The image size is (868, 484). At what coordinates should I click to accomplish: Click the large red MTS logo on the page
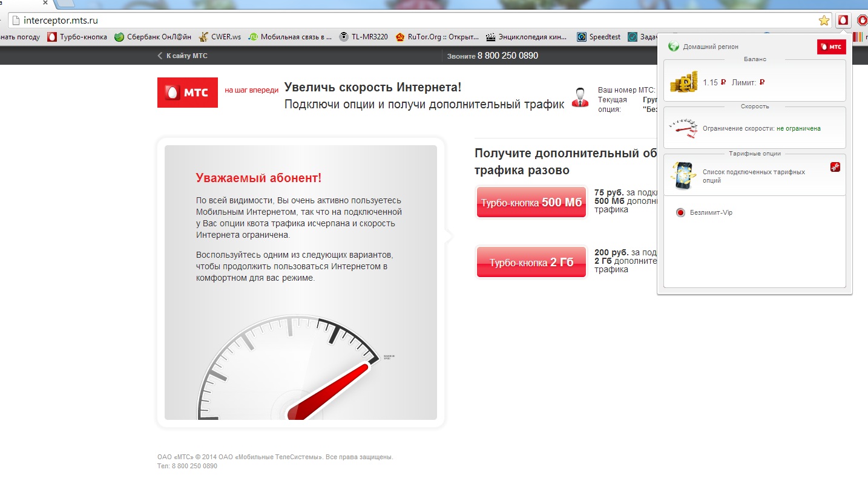[188, 93]
